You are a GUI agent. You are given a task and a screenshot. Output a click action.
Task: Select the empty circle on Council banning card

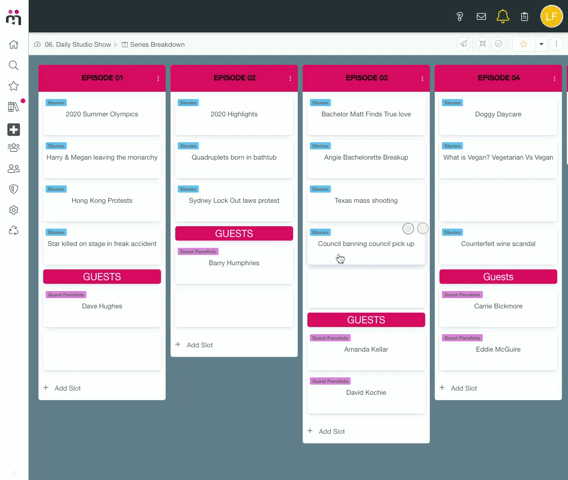423,229
